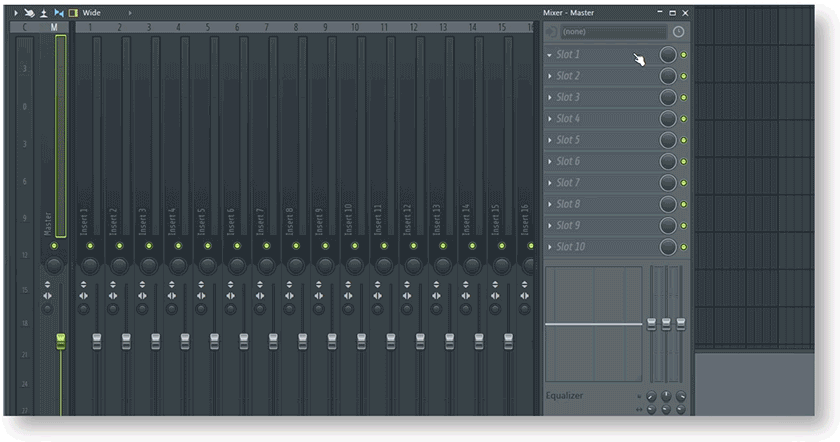Open the Slot 2 plugin arrow
Image resolution: width=840 pixels, height=442 pixels.
click(x=549, y=76)
